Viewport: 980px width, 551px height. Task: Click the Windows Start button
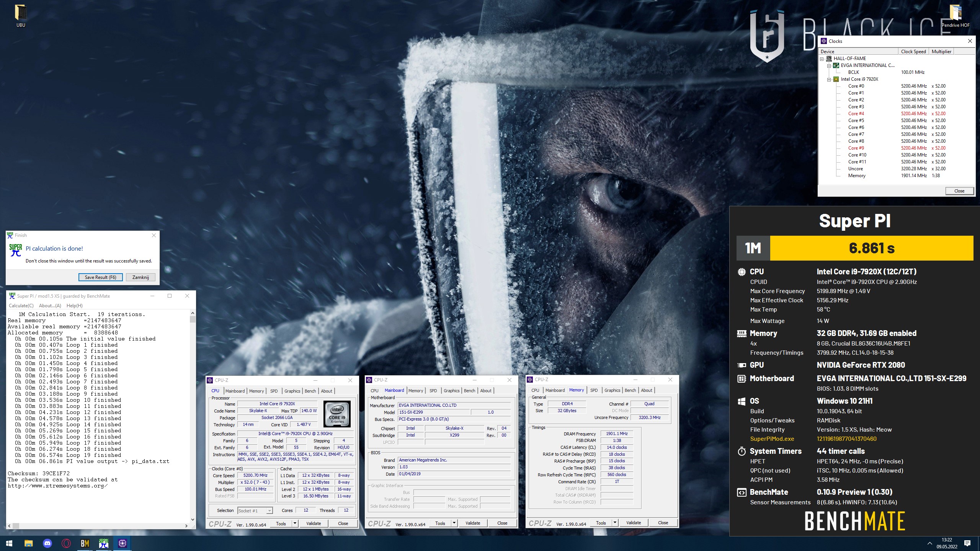(x=9, y=543)
